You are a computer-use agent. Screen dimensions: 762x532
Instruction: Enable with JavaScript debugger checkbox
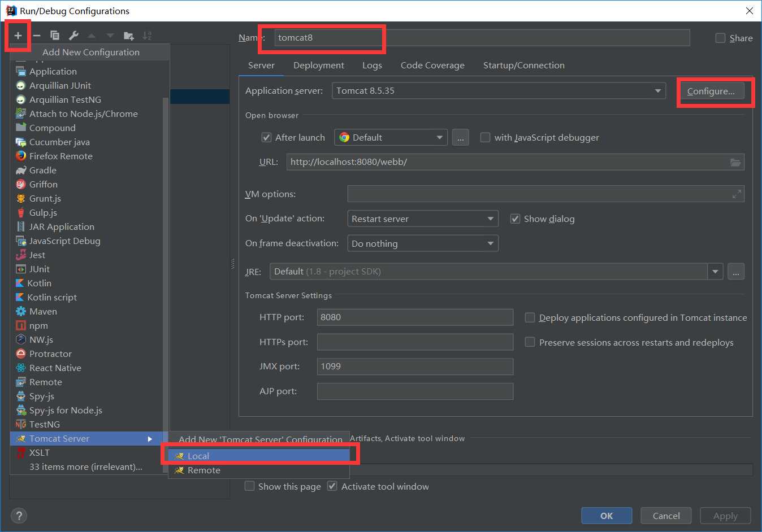[485, 137]
